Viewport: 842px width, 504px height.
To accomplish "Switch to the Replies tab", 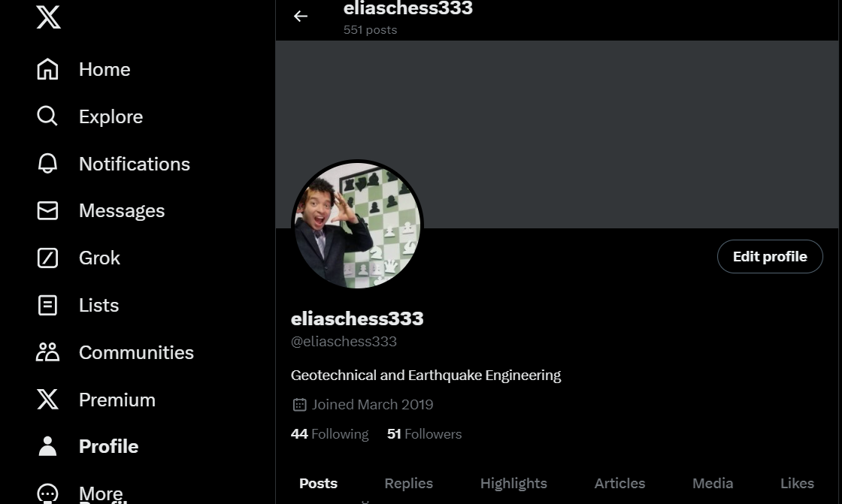I will (x=409, y=483).
